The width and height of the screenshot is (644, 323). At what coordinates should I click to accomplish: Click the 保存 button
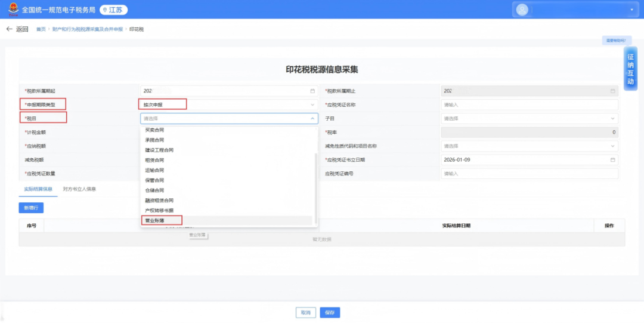click(x=330, y=312)
